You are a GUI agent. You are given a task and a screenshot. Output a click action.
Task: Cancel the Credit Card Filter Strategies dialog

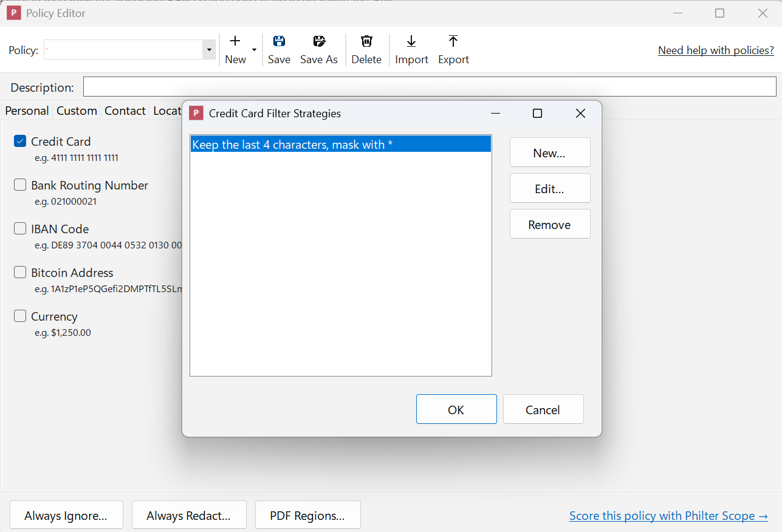coord(543,409)
